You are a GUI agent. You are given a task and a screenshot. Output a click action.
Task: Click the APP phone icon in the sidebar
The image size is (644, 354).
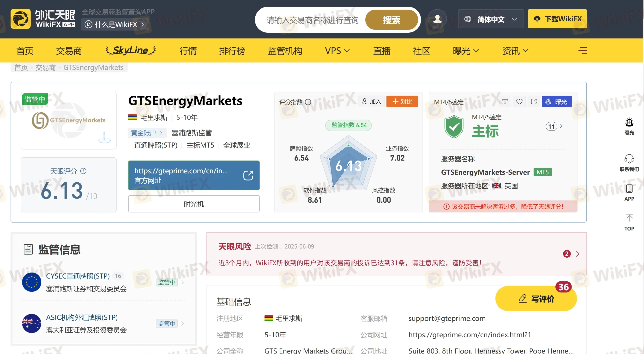click(629, 189)
